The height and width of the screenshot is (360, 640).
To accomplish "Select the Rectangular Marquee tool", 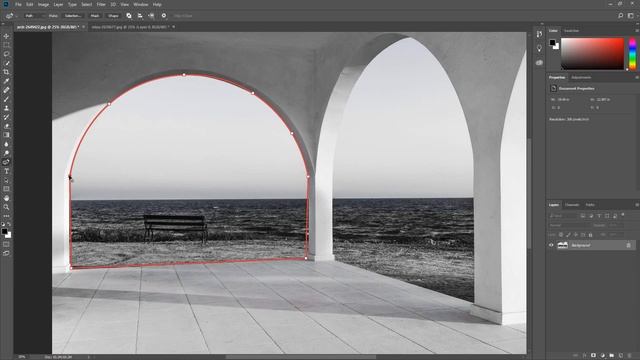I will coord(6,45).
